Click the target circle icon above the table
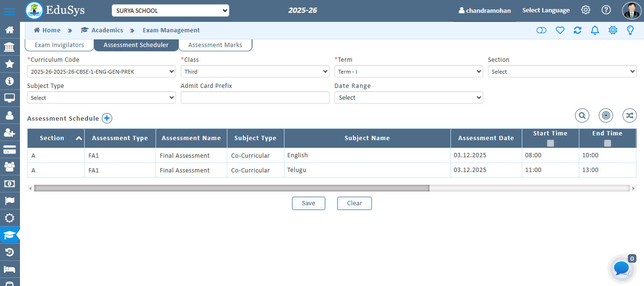The height and width of the screenshot is (286, 644). [x=605, y=115]
